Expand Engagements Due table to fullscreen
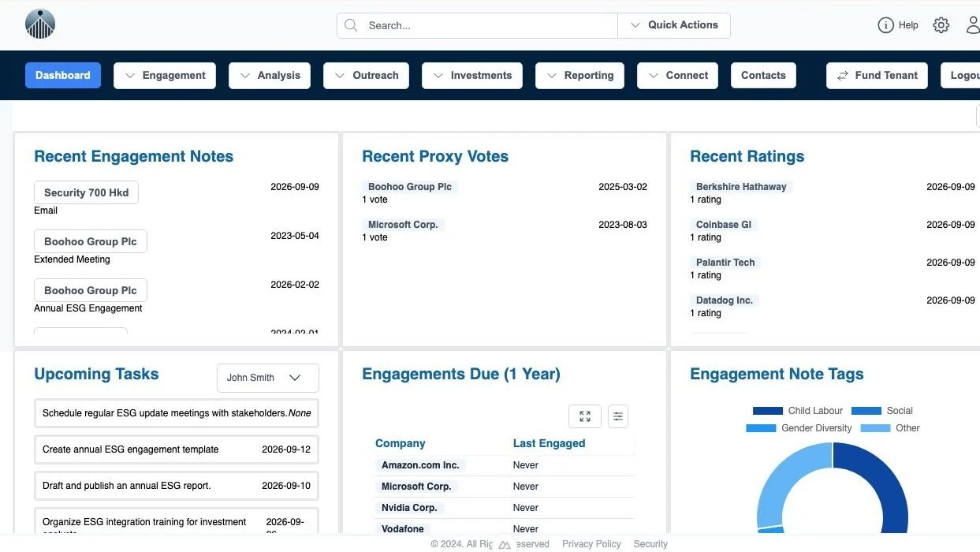This screenshot has width=980, height=552. 585,416
